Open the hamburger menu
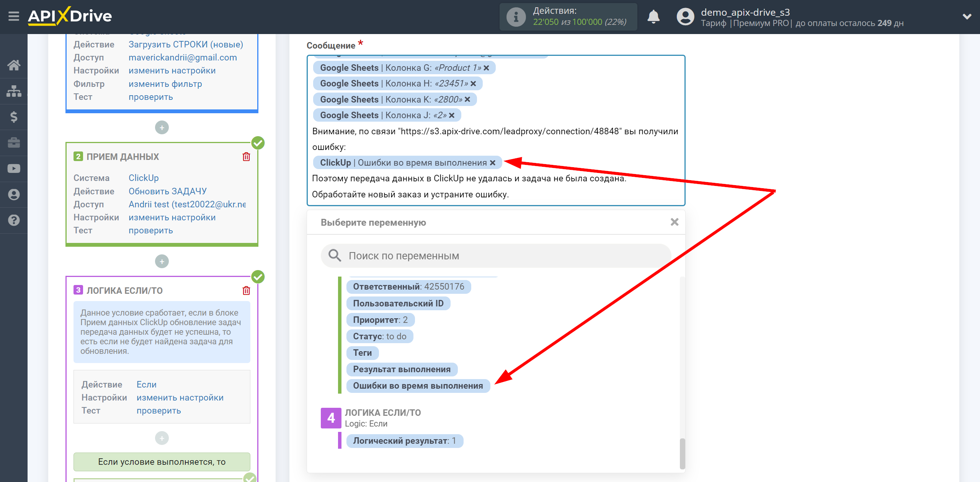 14,16
